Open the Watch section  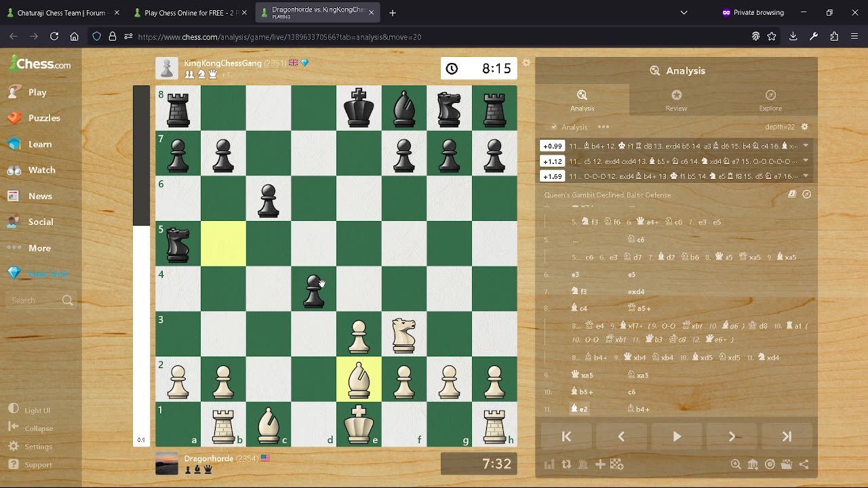click(x=31, y=170)
